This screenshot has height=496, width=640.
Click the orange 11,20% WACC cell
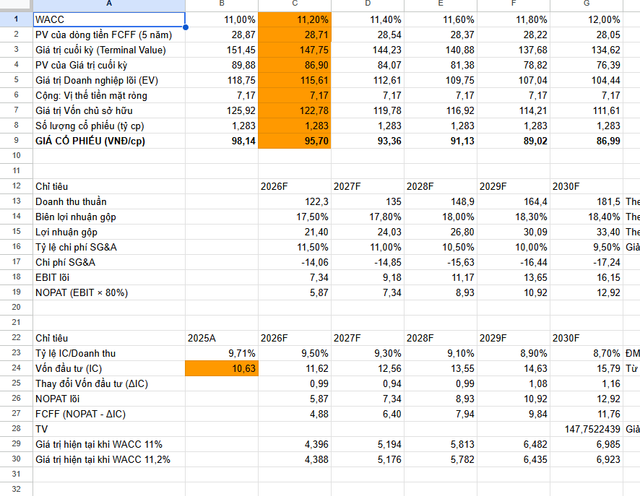(x=295, y=20)
